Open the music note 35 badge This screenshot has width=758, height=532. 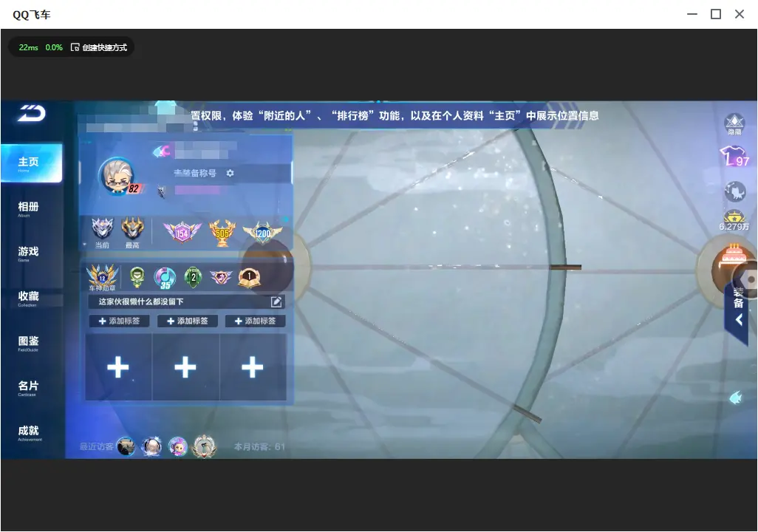[x=165, y=278]
